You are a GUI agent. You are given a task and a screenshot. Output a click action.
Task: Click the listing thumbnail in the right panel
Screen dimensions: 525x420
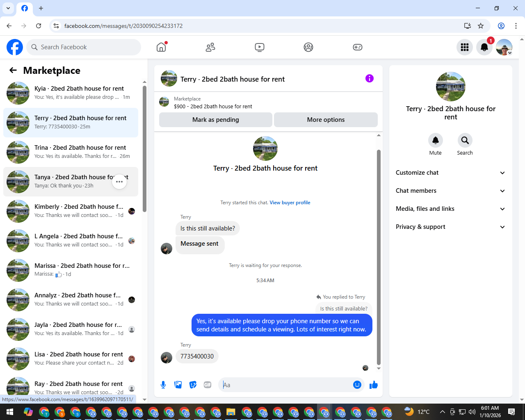coord(451,87)
